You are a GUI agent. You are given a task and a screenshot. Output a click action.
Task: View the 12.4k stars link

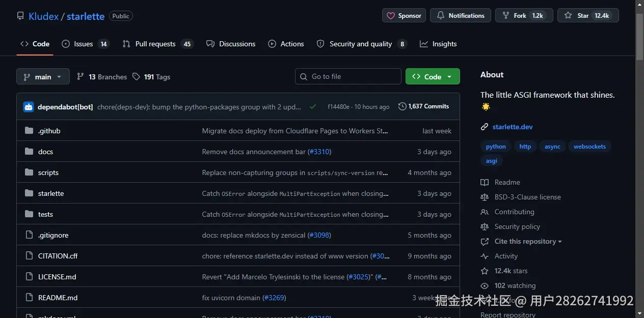pos(504,271)
